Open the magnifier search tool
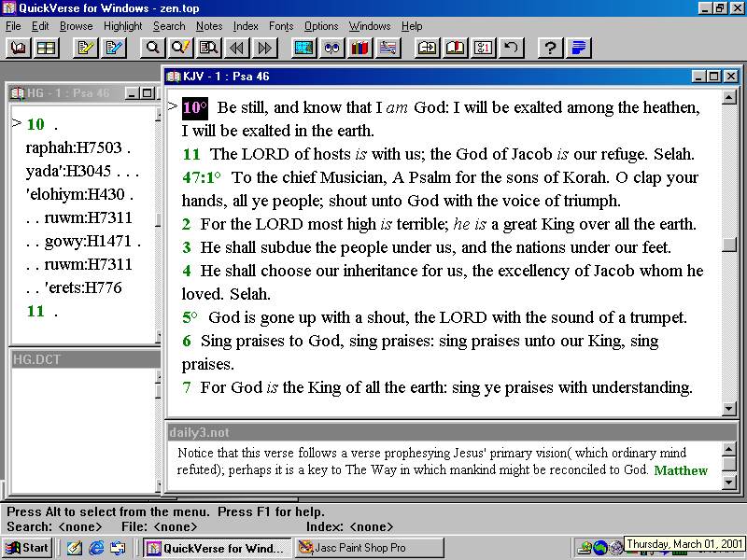The image size is (747, 560). pyautogui.click(x=153, y=48)
